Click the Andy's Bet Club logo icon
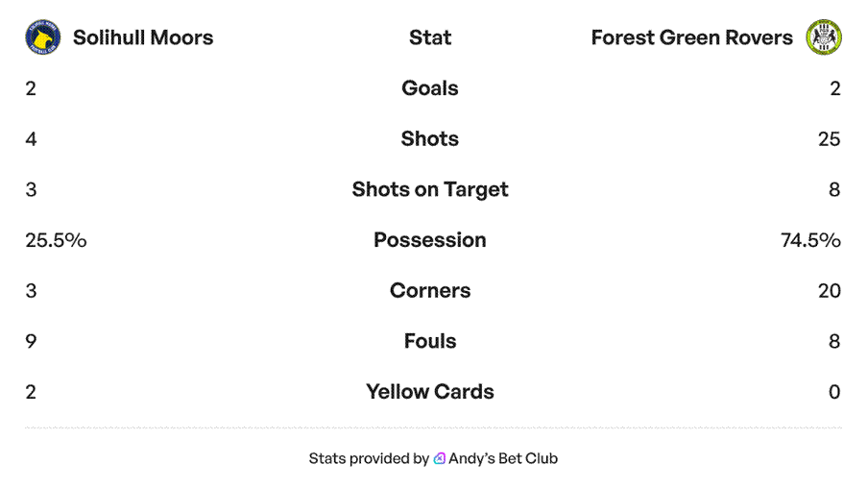The image size is (868, 488). click(x=440, y=459)
